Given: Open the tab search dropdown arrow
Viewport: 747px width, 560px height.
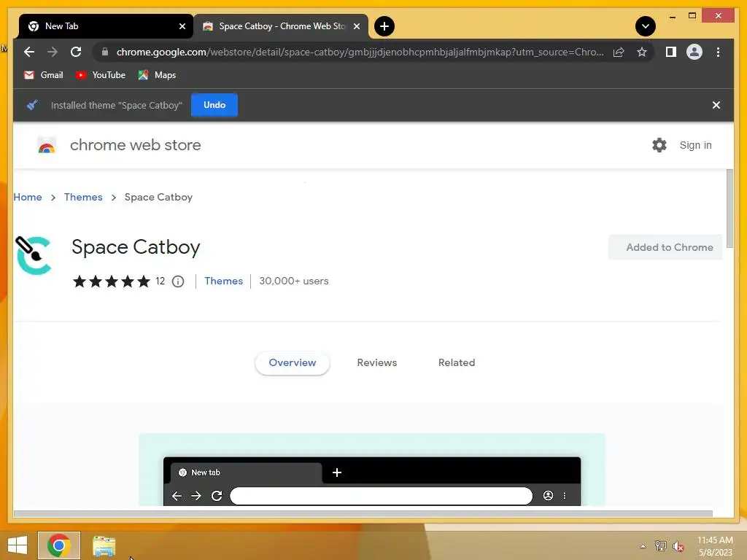Looking at the screenshot, I should pos(645,26).
